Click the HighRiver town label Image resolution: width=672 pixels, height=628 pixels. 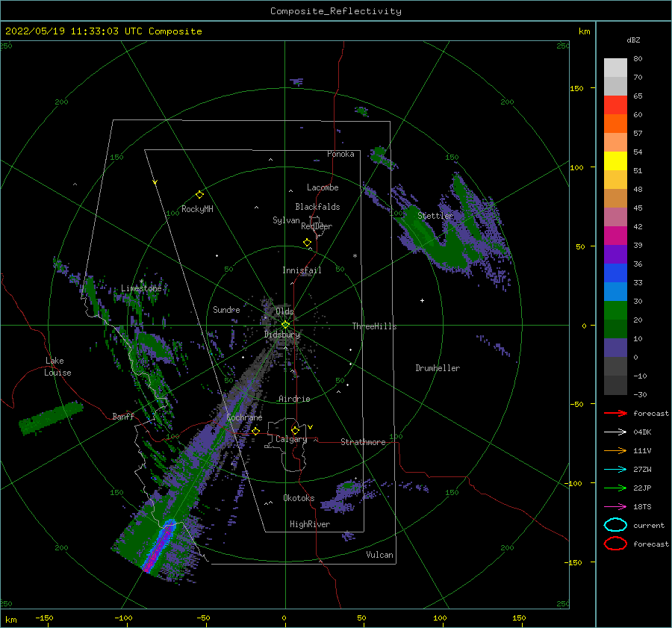[x=310, y=524]
